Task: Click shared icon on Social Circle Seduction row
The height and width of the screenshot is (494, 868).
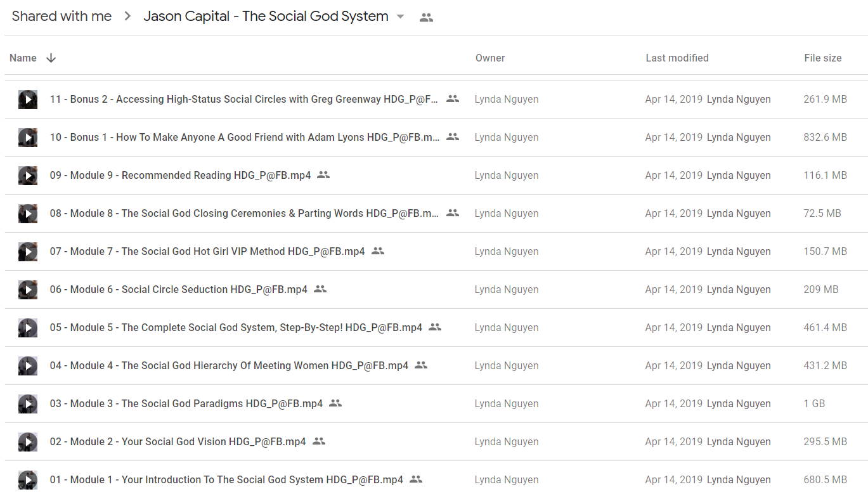Action: (320, 289)
